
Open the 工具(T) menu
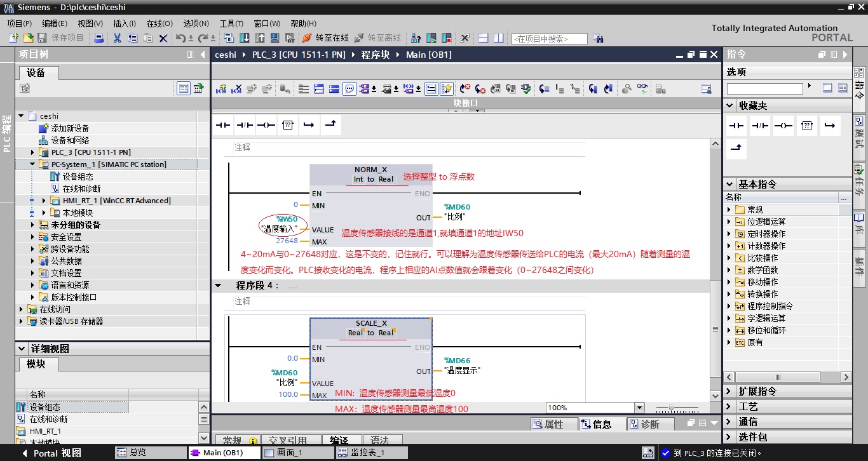[232, 23]
